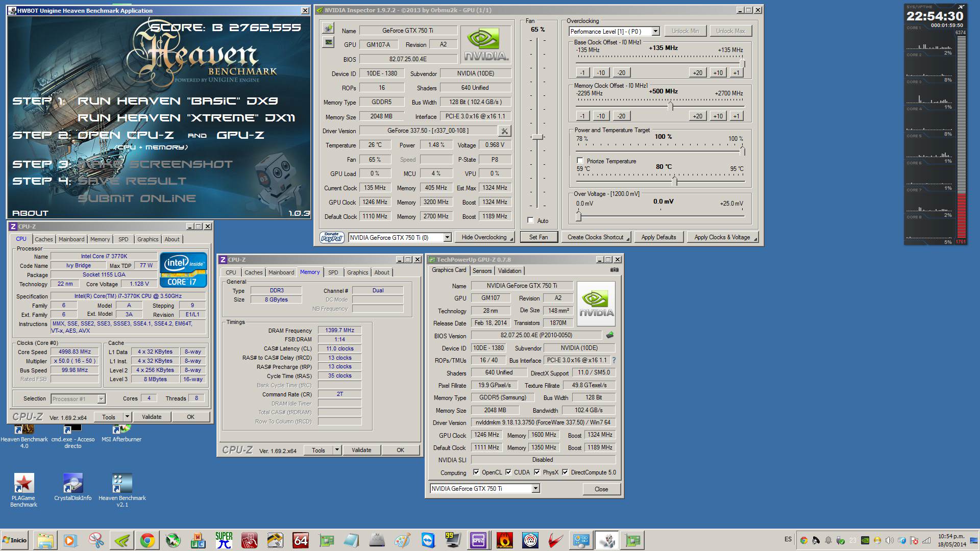Click the Bus Interface question mark in GPU-Z
Screen dimensions: 980x551
pyautogui.click(x=614, y=360)
